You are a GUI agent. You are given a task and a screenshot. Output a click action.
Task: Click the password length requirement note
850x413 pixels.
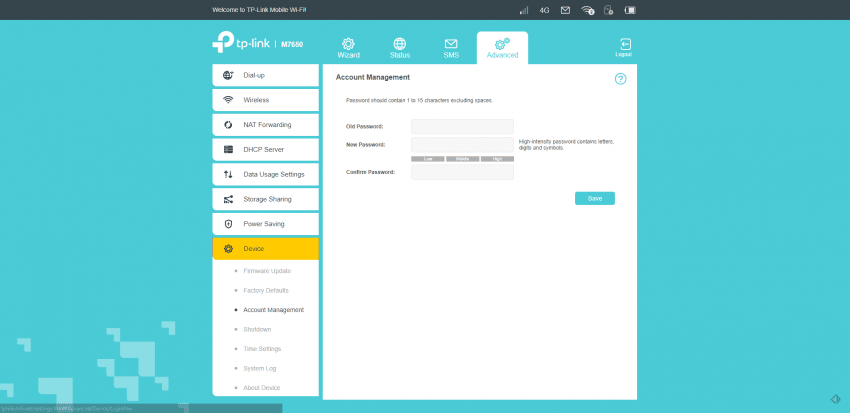click(x=420, y=101)
